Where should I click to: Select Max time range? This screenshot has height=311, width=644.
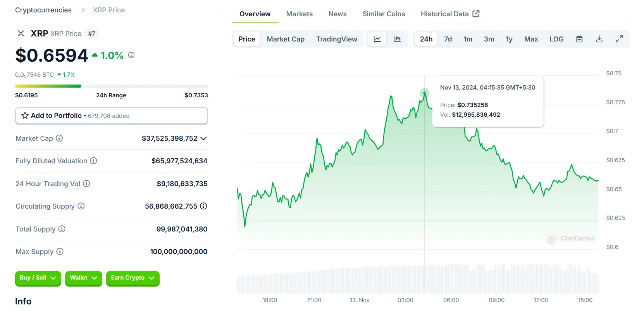[x=531, y=39]
